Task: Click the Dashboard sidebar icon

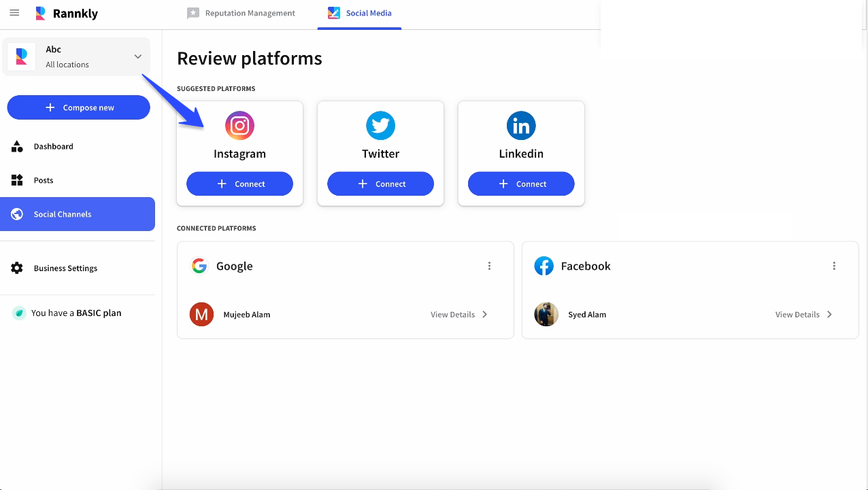Action: [17, 146]
